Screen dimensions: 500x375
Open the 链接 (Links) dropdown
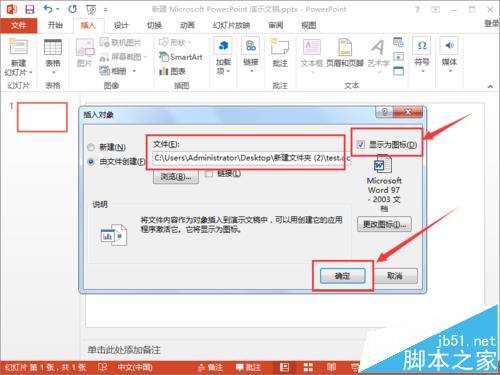point(251,56)
